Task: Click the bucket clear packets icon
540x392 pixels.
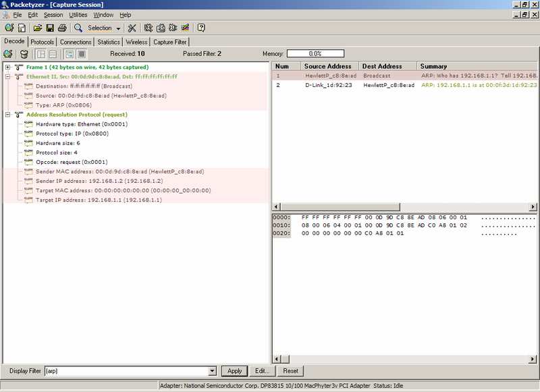Action: click(x=24, y=54)
